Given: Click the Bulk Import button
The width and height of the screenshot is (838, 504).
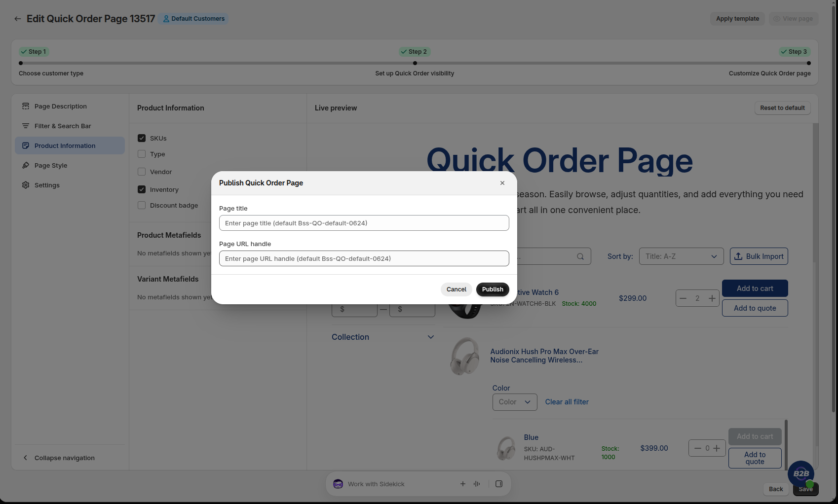Looking at the screenshot, I should point(759,256).
